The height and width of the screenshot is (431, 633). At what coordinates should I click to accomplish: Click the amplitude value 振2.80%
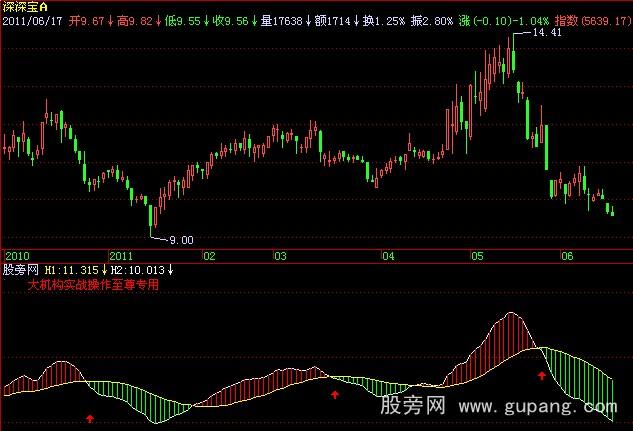coord(432,21)
